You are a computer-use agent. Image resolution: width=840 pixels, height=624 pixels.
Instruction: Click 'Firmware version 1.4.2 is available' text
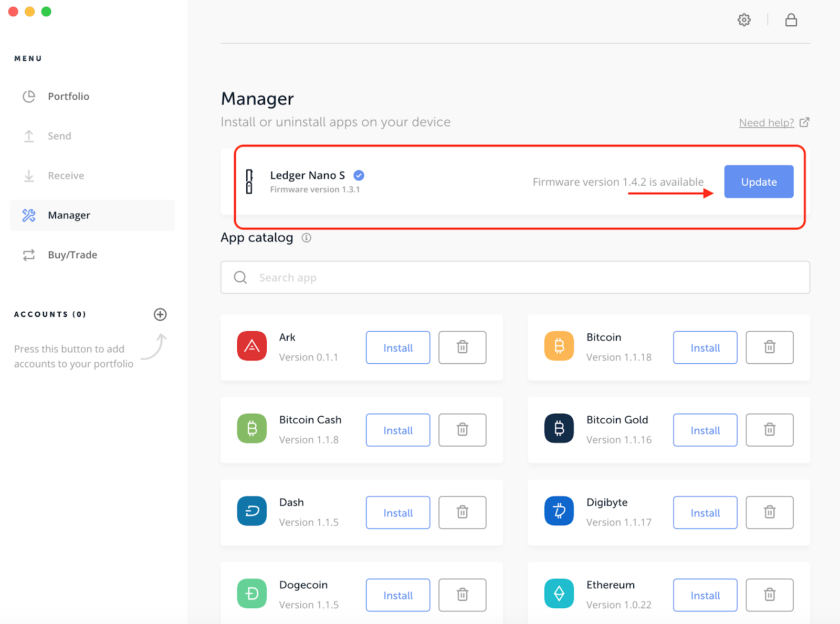pos(618,182)
